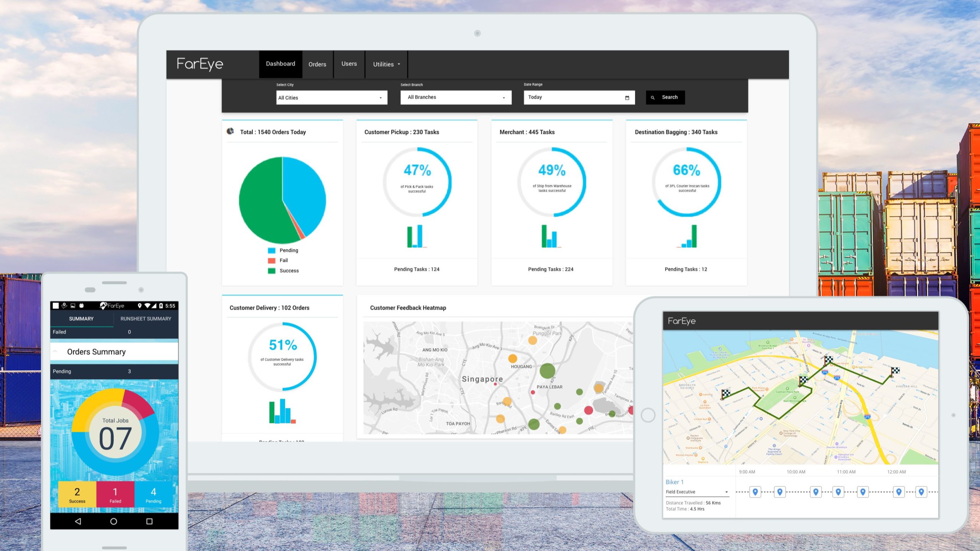The image size is (980, 551).
Task: Open the Utilities menu
Action: point(386,64)
